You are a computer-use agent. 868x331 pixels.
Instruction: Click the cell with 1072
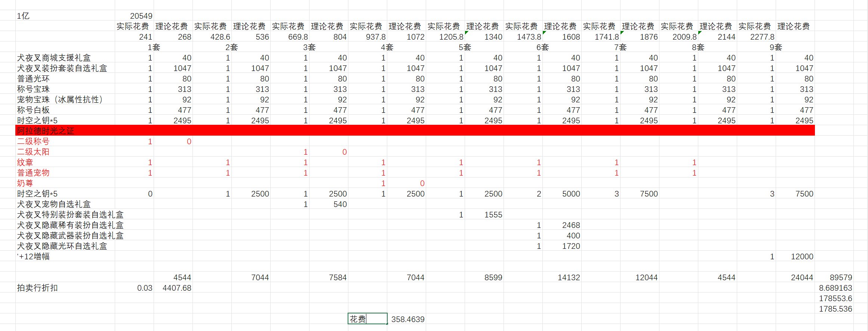pyautogui.click(x=407, y=37)
